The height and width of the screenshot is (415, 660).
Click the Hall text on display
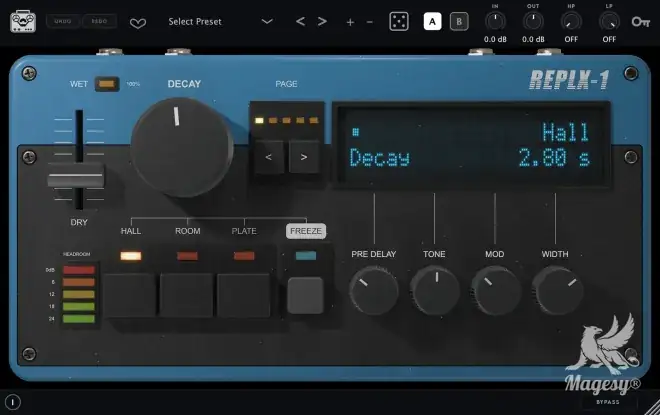tap(566, 132)
